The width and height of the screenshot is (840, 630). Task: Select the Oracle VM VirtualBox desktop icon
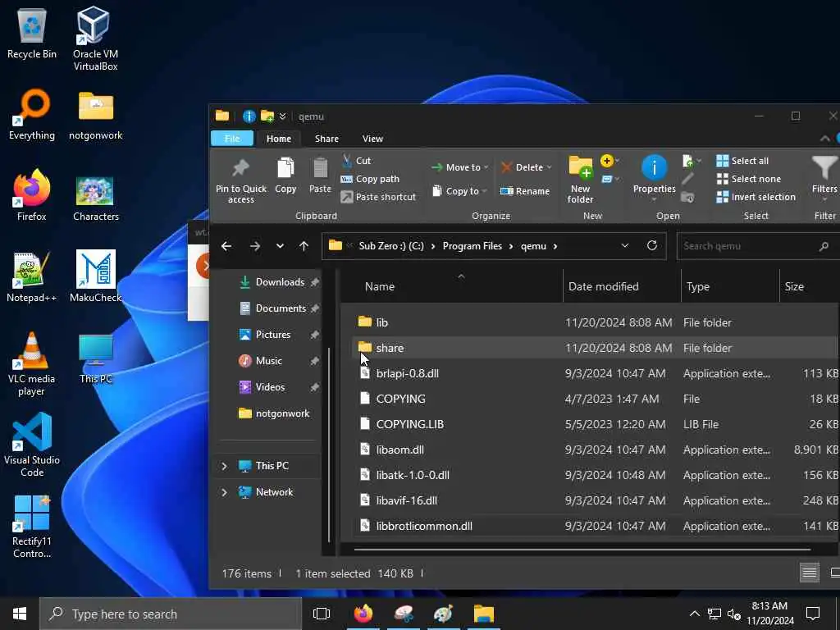(95, 38)
